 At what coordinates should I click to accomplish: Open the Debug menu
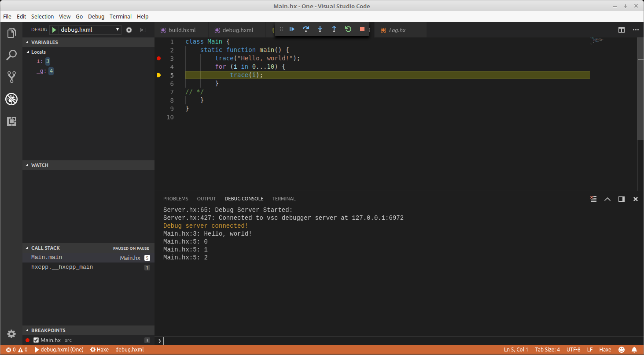96,16
